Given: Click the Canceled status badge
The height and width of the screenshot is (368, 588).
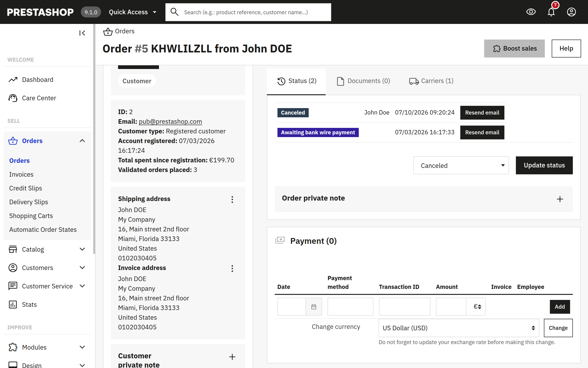Looking at the screenshot, I should coord(293,113).
